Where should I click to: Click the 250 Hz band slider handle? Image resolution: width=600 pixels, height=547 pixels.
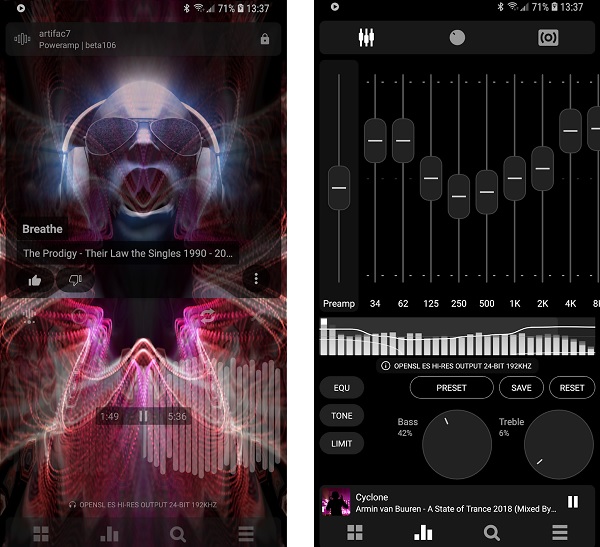click(459, 196)
